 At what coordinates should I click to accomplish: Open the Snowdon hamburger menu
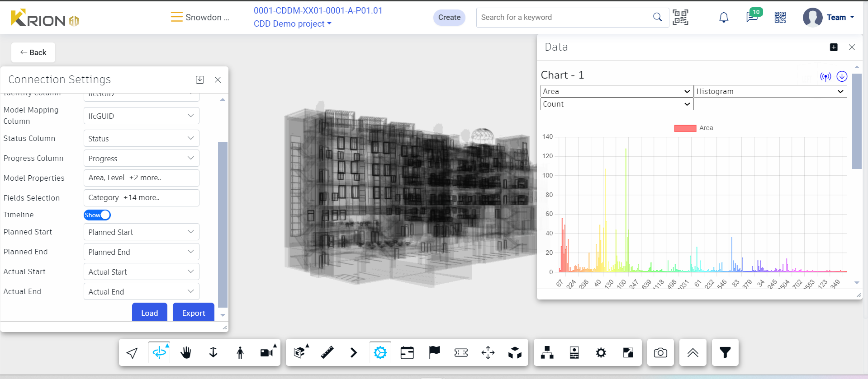pyautogui.click(x=176, y=17)
